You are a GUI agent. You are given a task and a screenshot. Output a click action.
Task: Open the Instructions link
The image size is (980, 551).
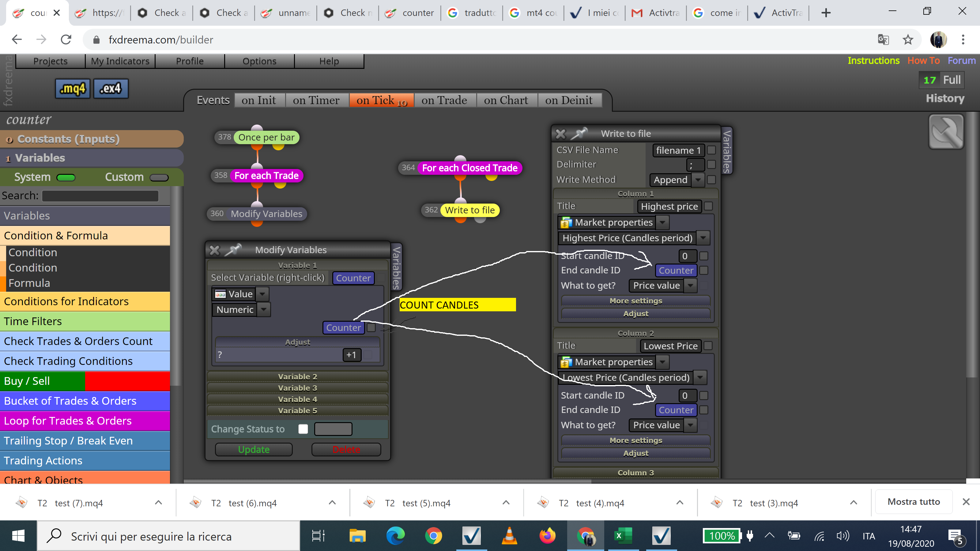pyautogui.click(x=873, y=61)
